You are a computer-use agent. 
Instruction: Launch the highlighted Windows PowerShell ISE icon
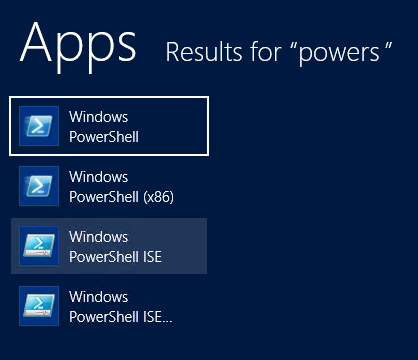click(x=39, y=246)
